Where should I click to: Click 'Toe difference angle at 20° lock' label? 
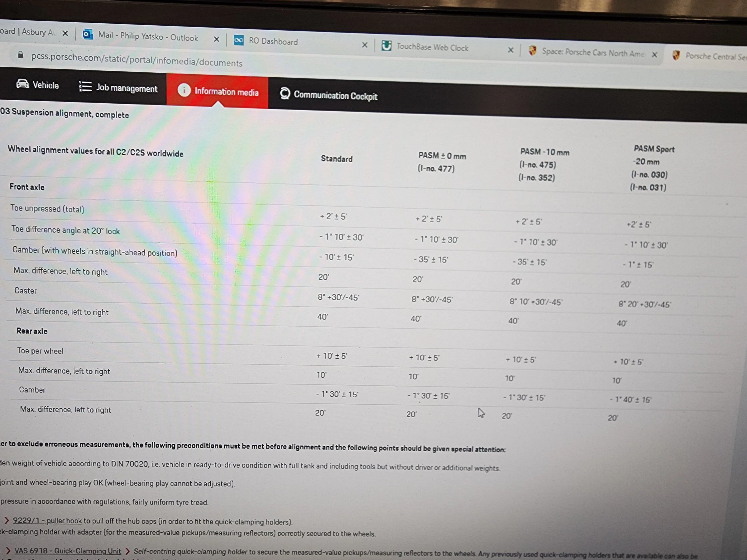pyautogui.click(x=66, y=230)
